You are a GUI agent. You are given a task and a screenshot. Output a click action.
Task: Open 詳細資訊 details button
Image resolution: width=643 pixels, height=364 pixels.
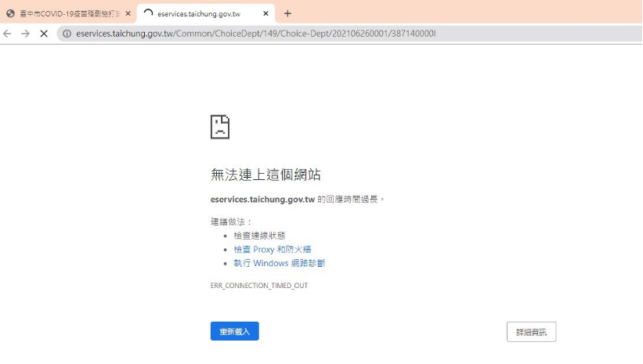532,332
